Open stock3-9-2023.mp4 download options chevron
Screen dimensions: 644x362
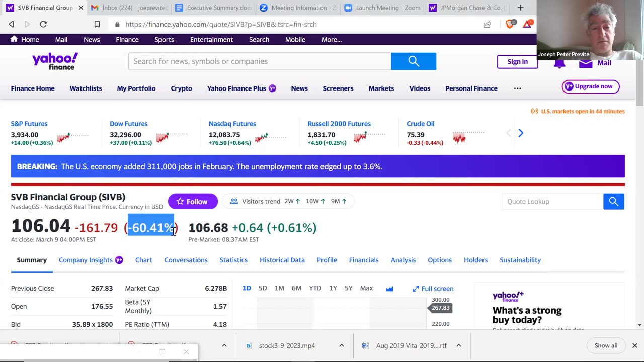click(x=341, y=345)
